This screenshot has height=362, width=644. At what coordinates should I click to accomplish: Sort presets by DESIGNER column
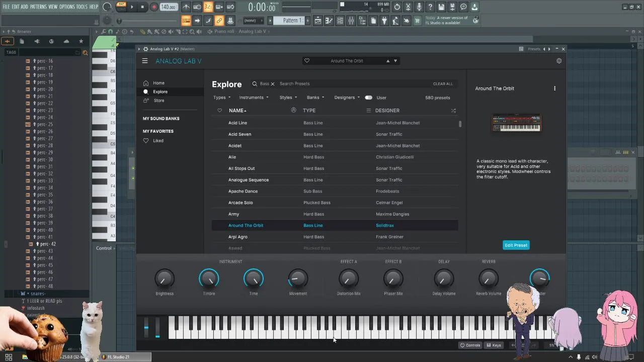[x=387, y=111]
